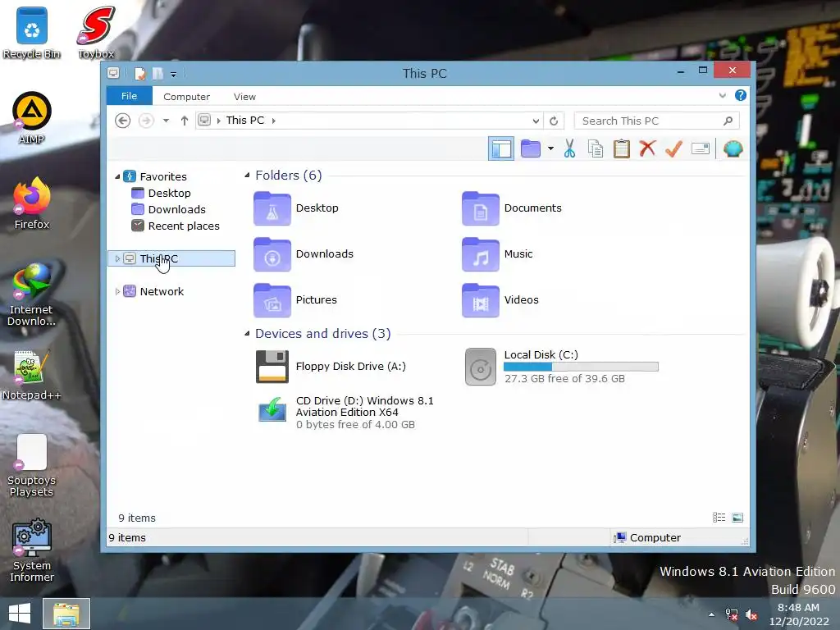Image resolution: width=840 pixels, height=630 pixels.
Task: Toggle the navigation pane layout button
Action: [x=501, y=149]
